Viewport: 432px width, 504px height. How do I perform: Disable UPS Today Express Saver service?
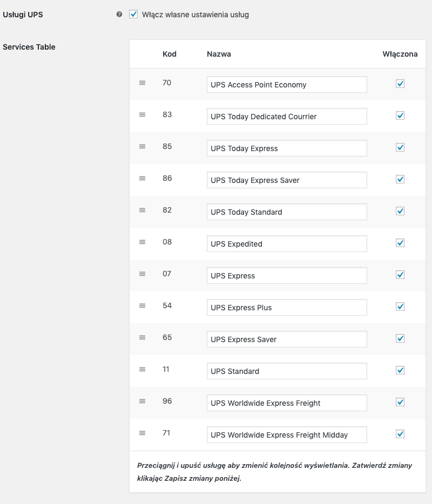click(x=400, y=179)
